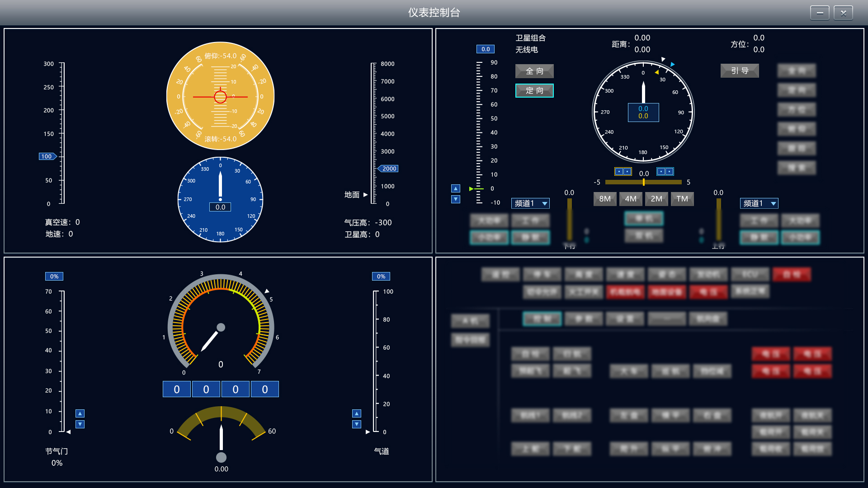Open the right 频道1 channel dropdown
This screenshot has height=488, width=868.
(759, 203)
